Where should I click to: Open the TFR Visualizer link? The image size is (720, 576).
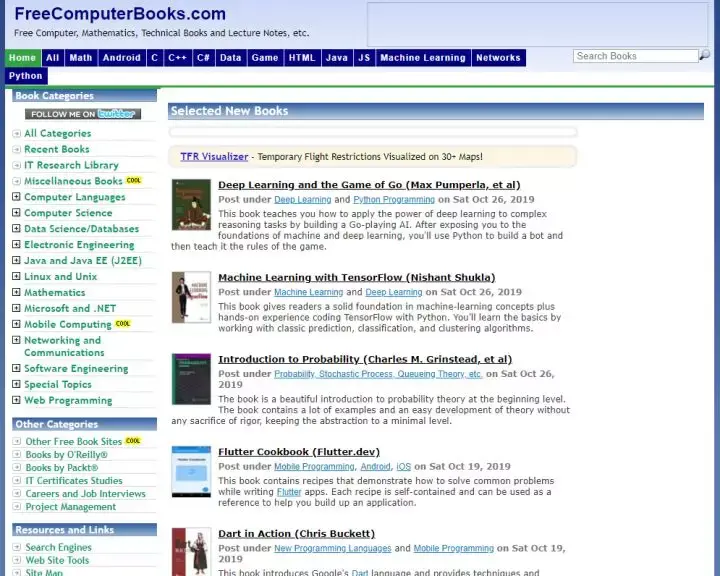click(x=214, y=157)
